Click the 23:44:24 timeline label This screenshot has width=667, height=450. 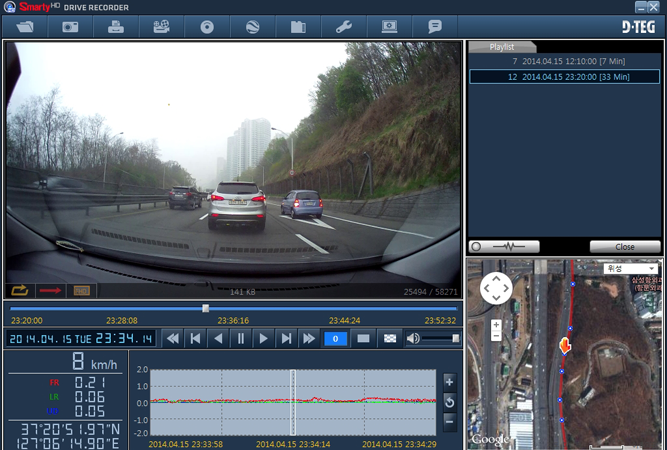345,320
